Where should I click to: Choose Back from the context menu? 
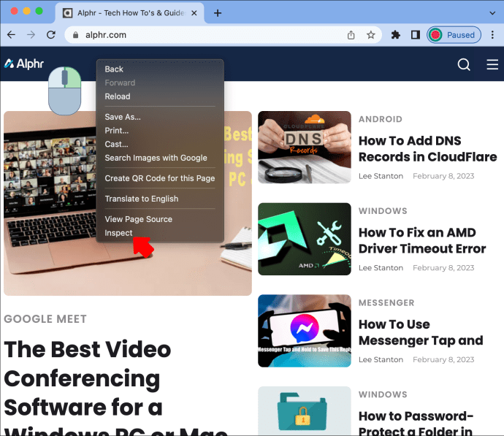[x=160, y=69]
